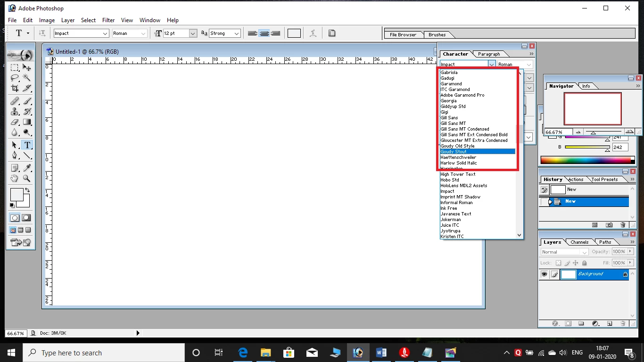The width and height of the screenshot is (644, 362).
Task: Toggle the Character palette from options bar
Action: point(332,33)
